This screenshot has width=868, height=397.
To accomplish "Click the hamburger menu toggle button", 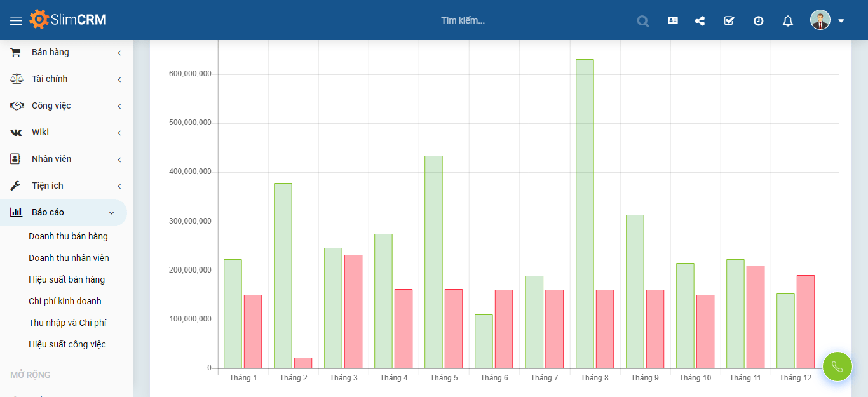I will pos(16,20).
